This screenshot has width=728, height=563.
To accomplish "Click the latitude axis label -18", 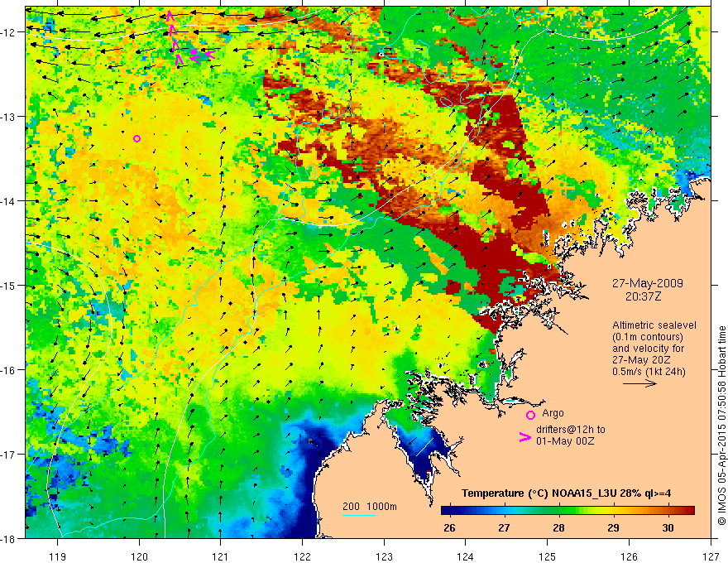I will pyautogui.click(x=8, y=539).
